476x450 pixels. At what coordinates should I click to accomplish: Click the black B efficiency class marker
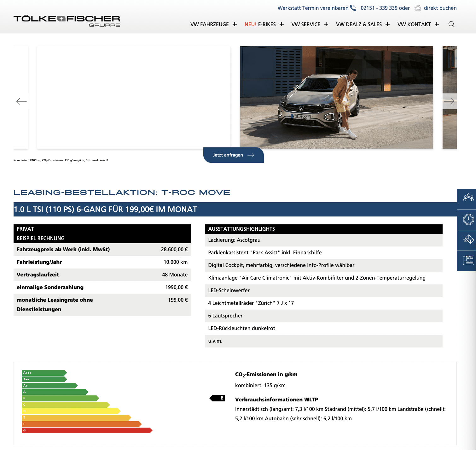pyautogui.click(x=217, y=398)
